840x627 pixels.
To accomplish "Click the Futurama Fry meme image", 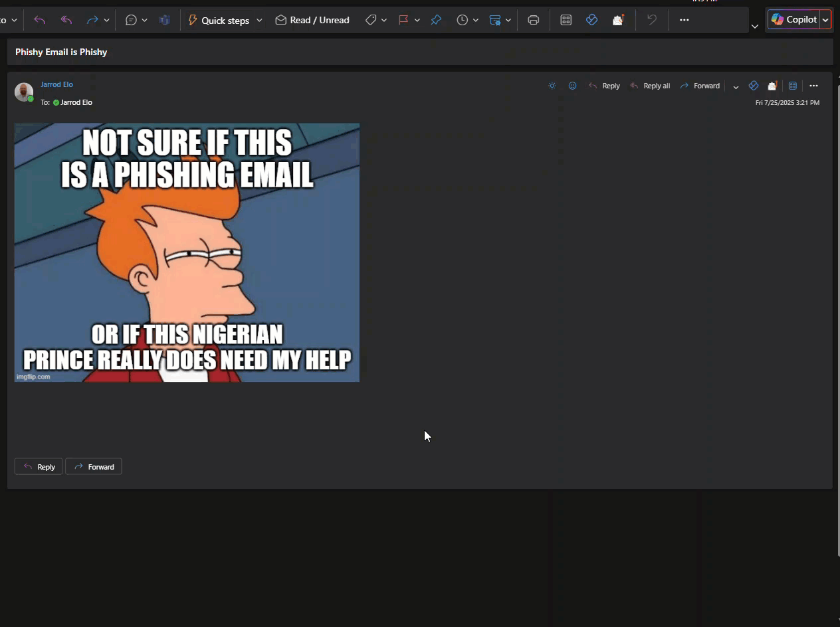I will [187, 252].
